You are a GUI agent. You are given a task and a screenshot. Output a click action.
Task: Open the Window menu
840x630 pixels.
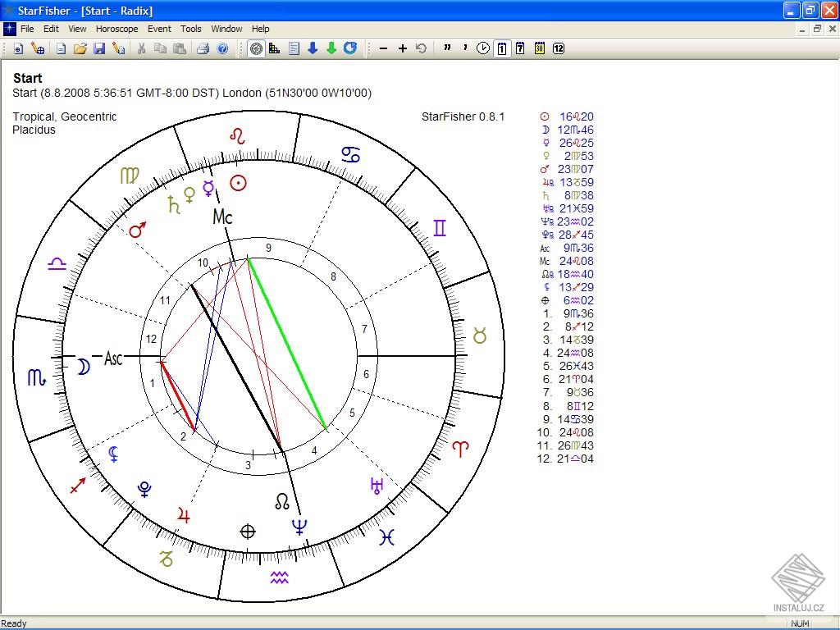pos(226,29)
